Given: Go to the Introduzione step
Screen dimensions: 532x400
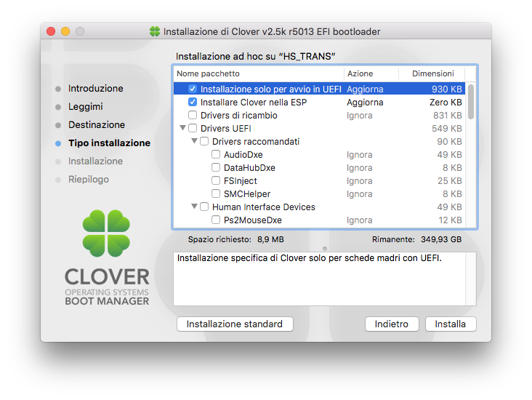Looking at the screenshot, I should (x=96, y=88).
